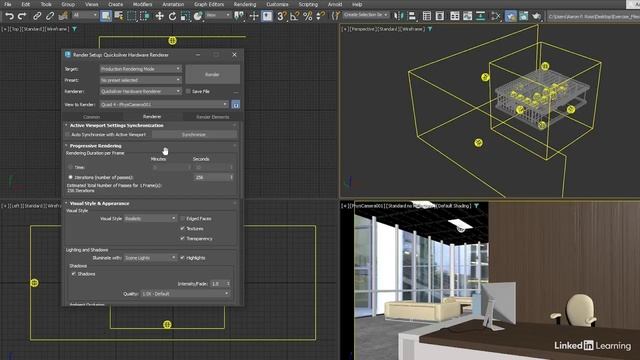Open Select by Name tool
Screen dimensions: 640x360
click(x=119, y=16)
